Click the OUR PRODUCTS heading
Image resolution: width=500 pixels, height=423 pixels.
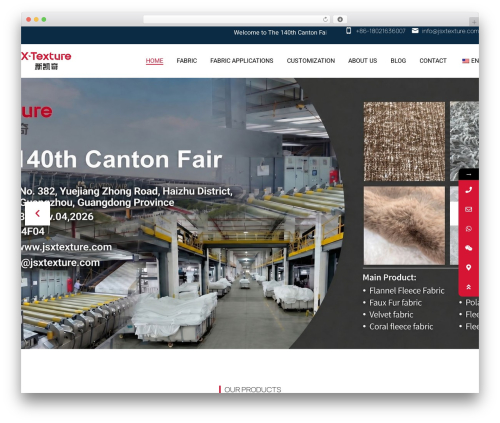[252, 389]
